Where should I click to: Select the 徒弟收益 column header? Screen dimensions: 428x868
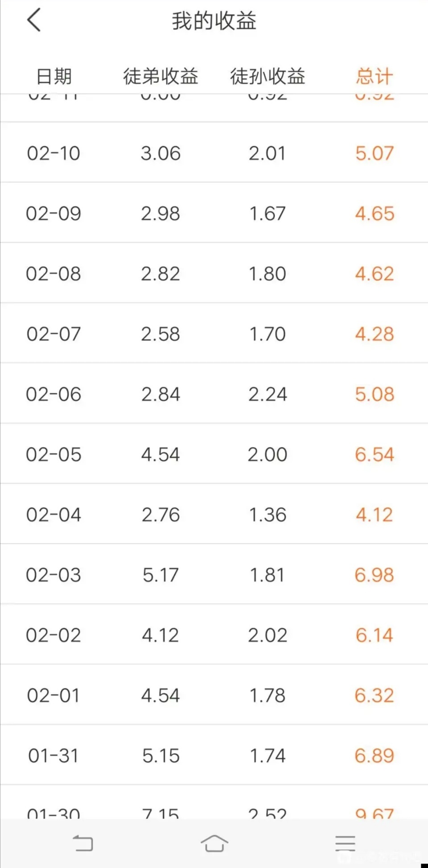[160, 76]
